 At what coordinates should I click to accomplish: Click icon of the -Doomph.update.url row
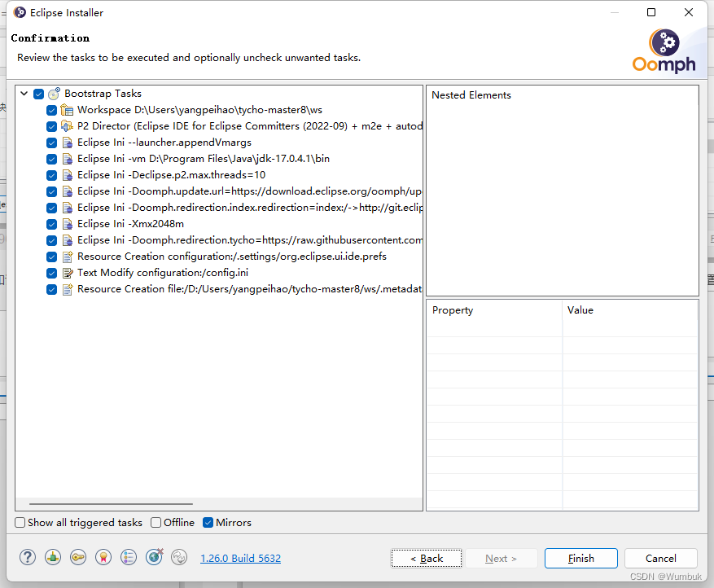click(67, 191)
